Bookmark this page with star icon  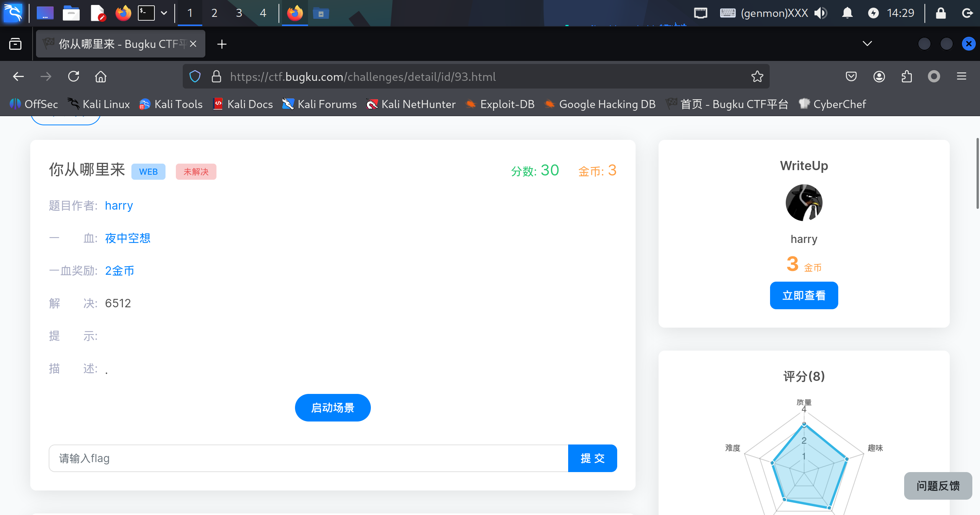point(757,77)
